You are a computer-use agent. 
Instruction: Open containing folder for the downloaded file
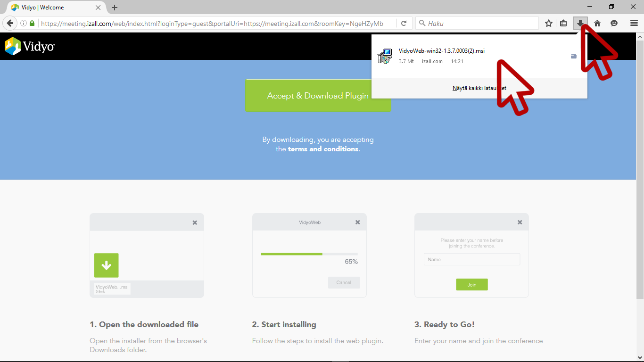[574, 56]
